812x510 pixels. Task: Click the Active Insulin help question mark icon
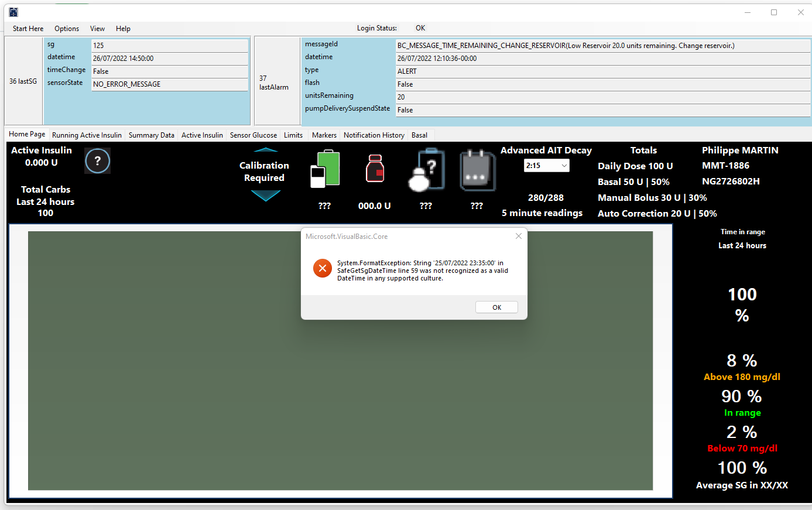(x=97, y=160)
